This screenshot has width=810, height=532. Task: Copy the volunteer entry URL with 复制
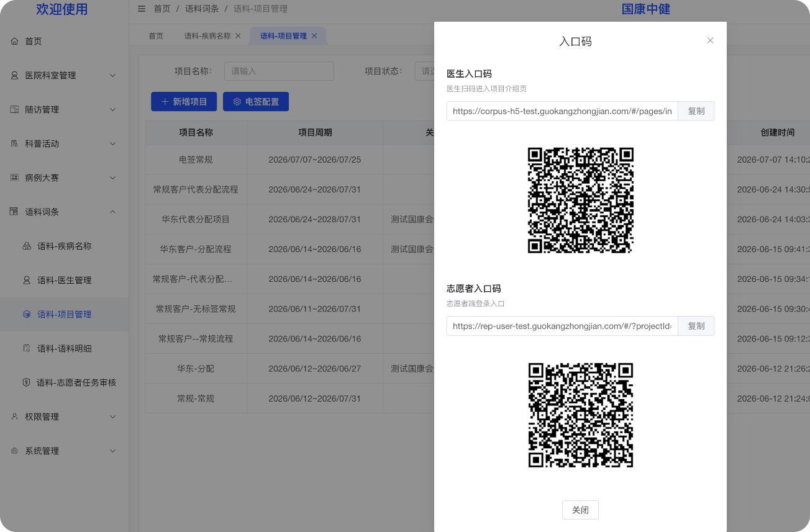696,326
